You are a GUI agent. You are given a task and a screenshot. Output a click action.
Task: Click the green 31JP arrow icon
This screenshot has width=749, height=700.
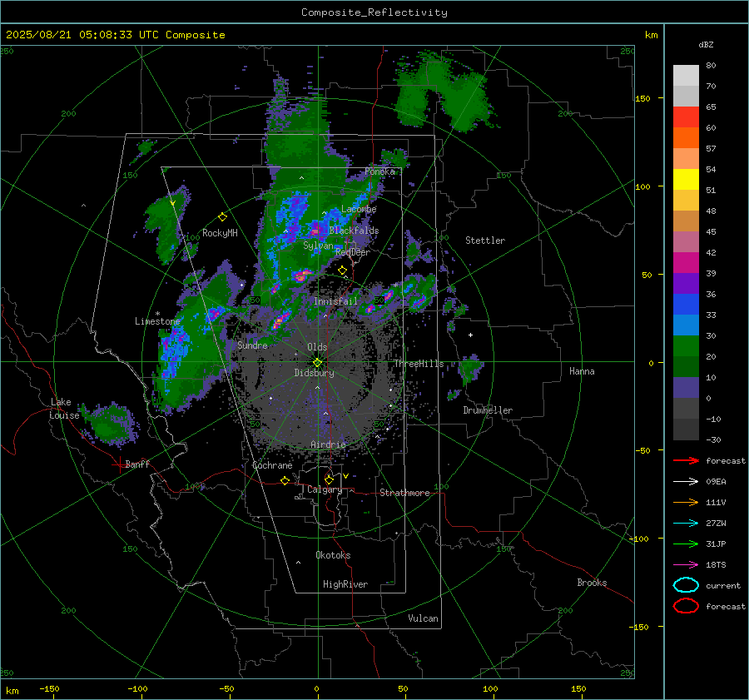686,544
